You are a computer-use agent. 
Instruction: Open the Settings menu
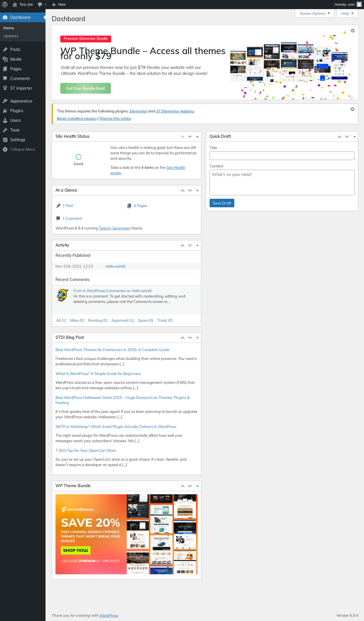pyautogui.click(x=23, y=140)
